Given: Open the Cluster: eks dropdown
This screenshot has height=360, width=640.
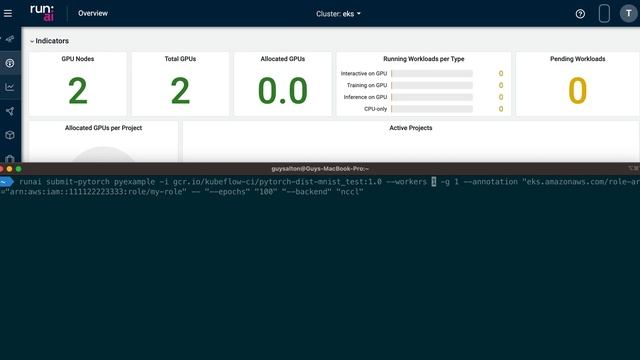Looking at the screenshot, I should (338, 13).
